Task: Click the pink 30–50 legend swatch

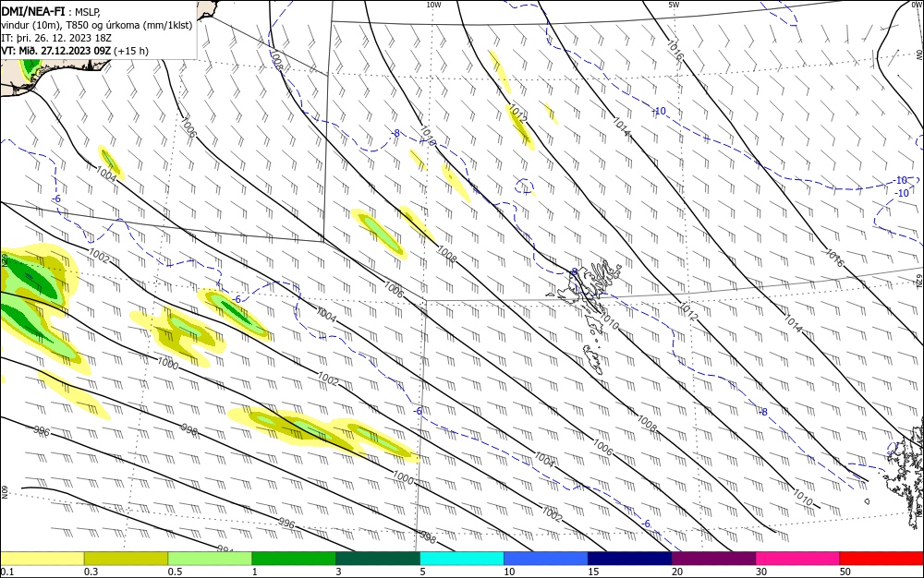Action: coord(798,559)
